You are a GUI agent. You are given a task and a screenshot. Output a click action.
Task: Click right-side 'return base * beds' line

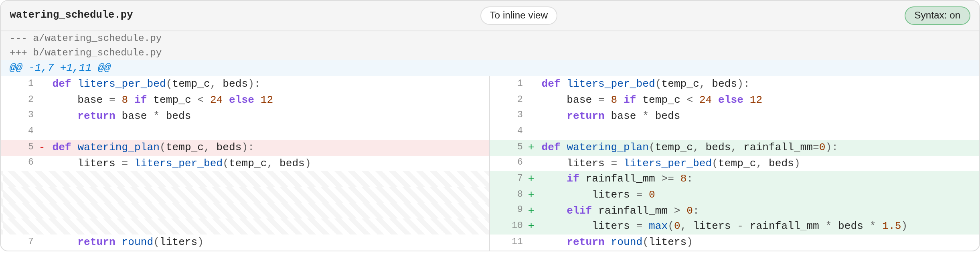(x=735, y=116)
